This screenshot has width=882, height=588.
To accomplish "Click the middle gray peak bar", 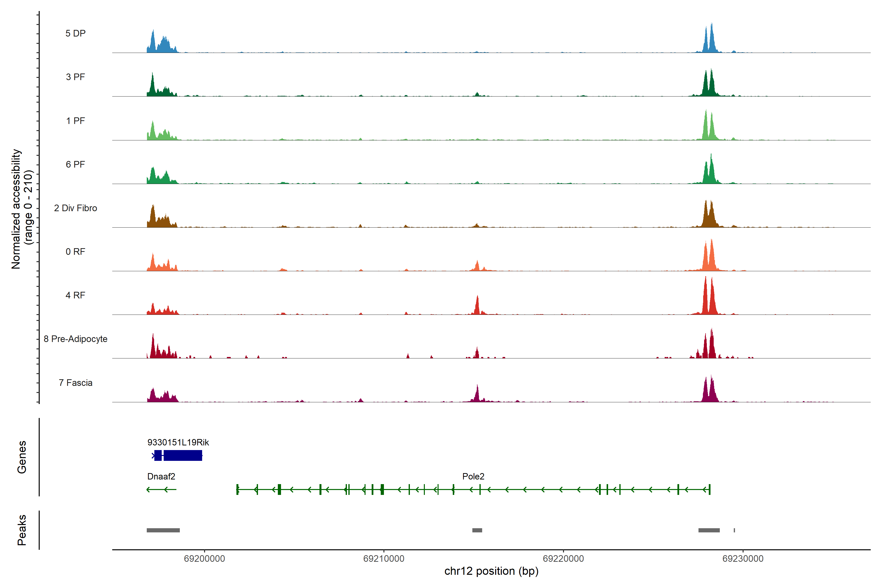I will point(477,530).
